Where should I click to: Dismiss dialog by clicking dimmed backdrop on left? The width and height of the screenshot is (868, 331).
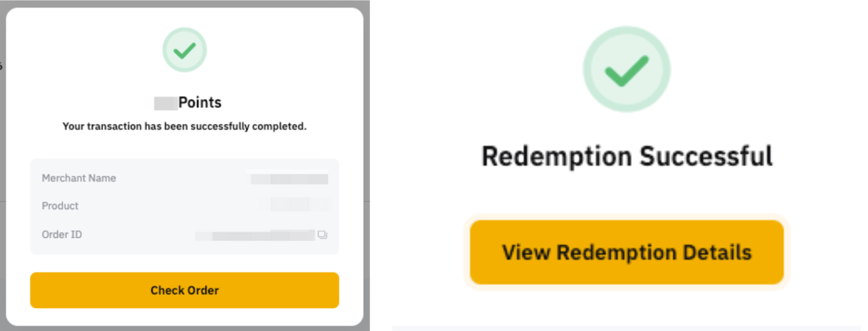[3, 170]
